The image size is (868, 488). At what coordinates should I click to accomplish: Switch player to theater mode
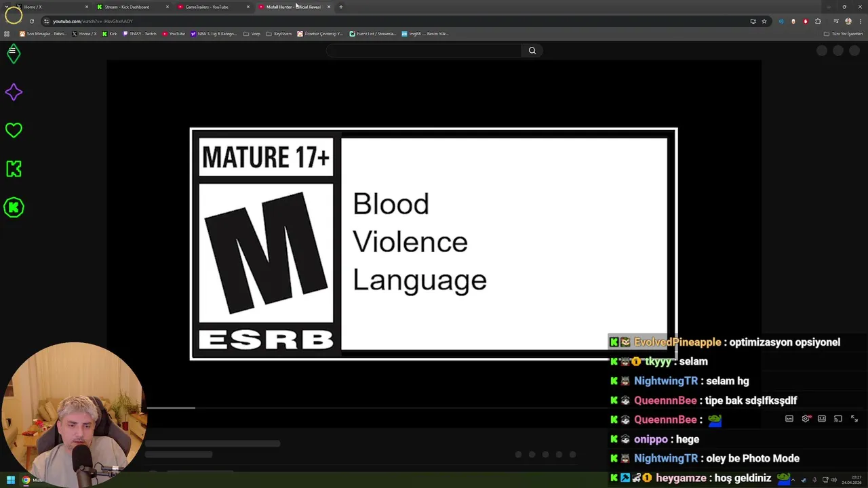[x=822, y=419]
